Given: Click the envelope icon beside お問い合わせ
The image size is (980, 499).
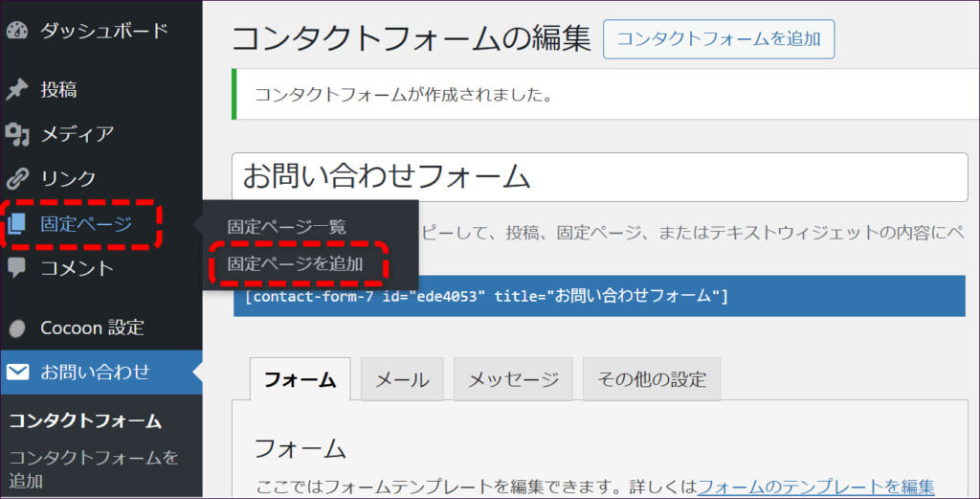Looking at the screenshot, I should (x=17, y=373).
